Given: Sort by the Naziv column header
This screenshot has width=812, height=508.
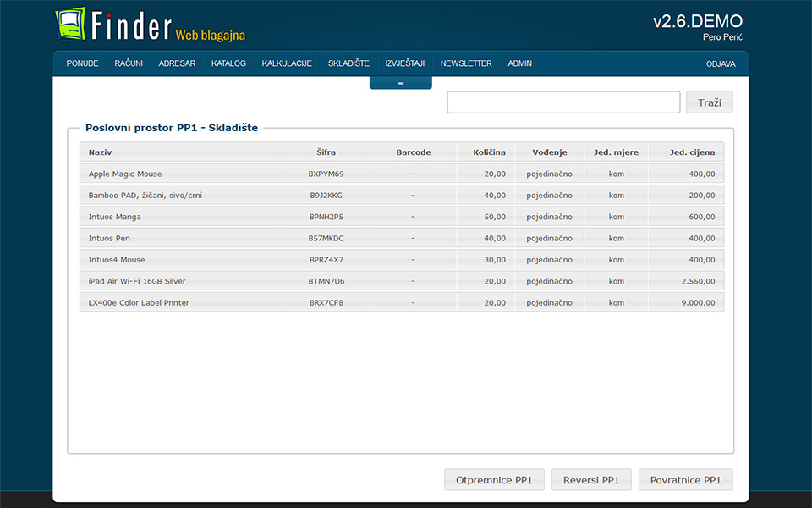Looking at the screenshot, I should 101,152.
